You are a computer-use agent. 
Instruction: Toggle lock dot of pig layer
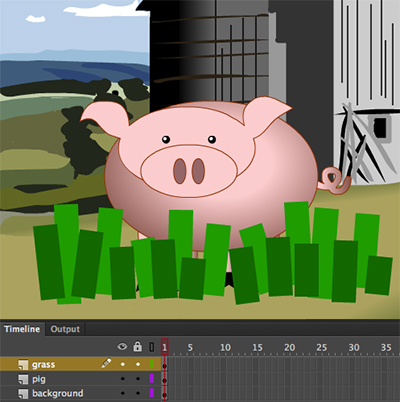pyautogui.click(x=138, y=379)
